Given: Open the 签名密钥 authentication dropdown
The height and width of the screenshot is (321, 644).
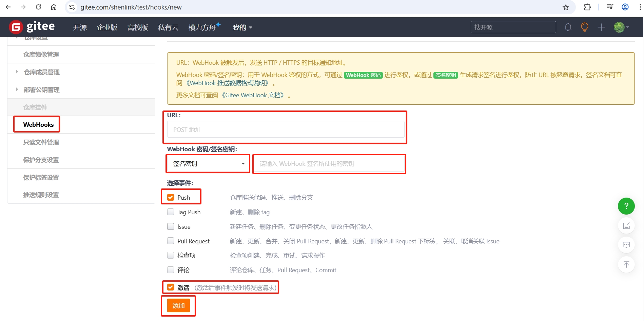Looking at the screenshot, I should [208, 163].
